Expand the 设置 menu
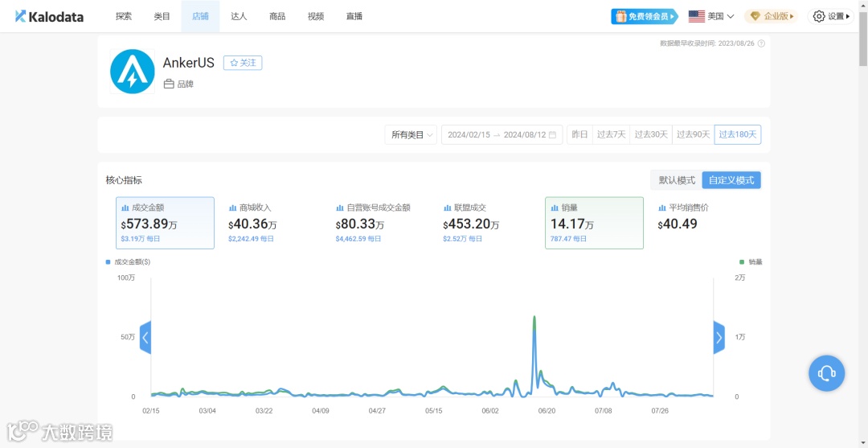 (830, 17)
